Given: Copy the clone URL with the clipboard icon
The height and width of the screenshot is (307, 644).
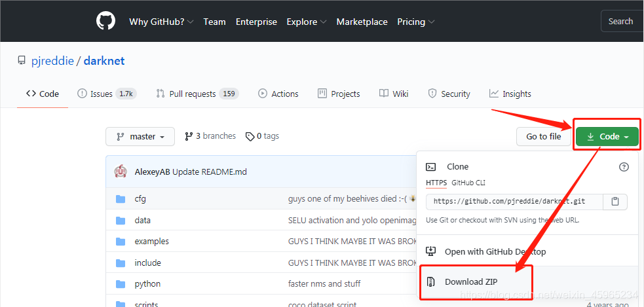Looking at the screenshot, I should (x=615, y=202).
